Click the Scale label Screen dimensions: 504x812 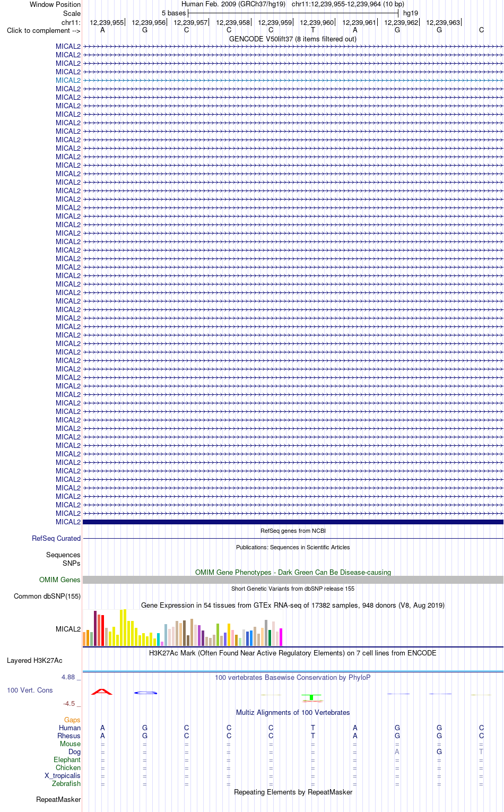(x=72, y=13)
